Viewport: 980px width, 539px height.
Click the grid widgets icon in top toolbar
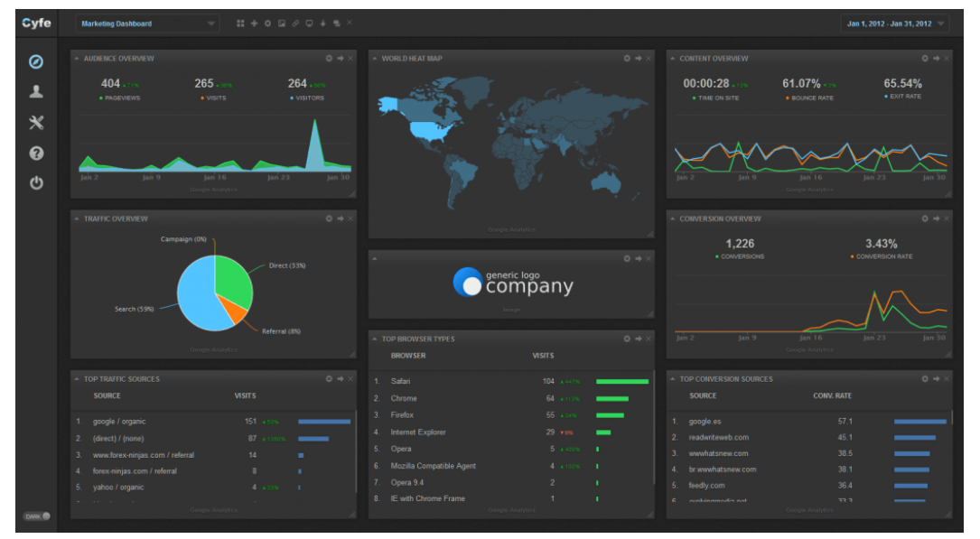240,23
